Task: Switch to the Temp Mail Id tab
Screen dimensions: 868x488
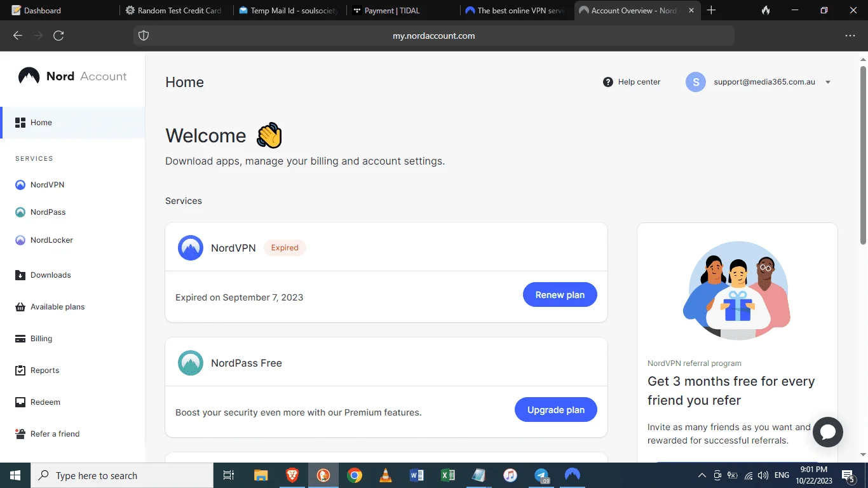Action: click(x=290, y=10)
